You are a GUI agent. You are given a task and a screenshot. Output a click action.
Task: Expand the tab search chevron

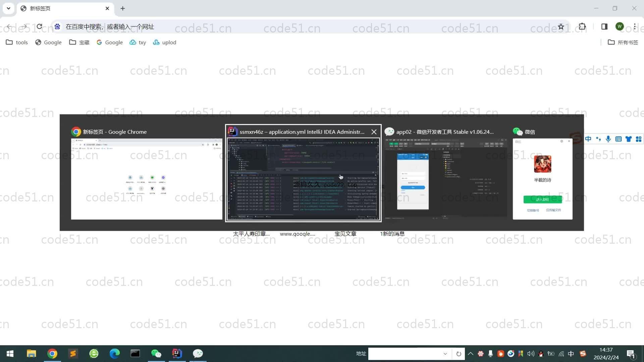click(8, 8)
